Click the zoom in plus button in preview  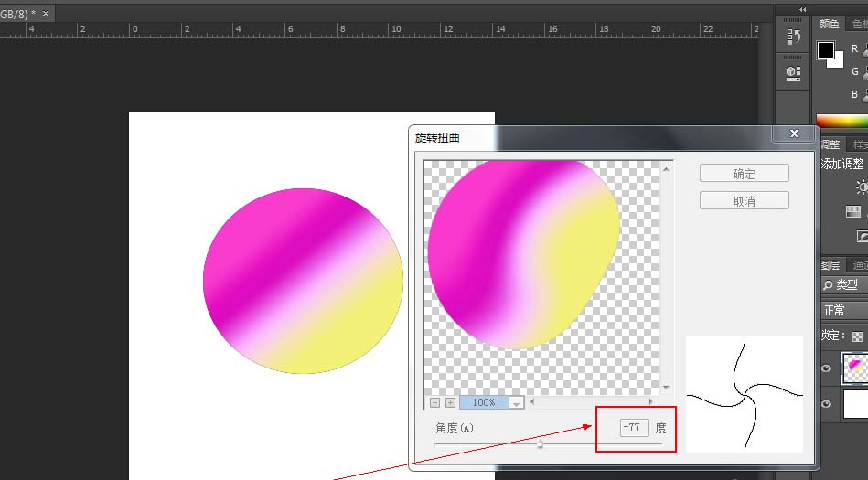(450, 402)
